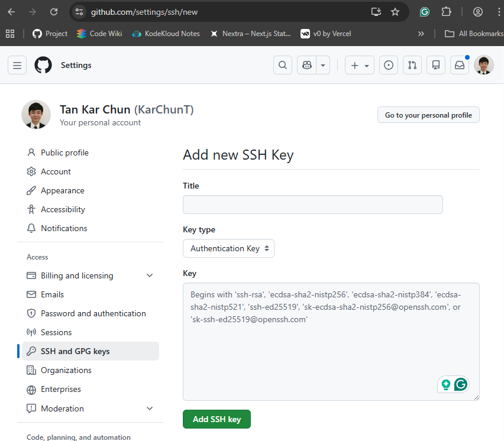Open the Pull requests icon in header
Image resolution: width=504 pixels, height=441 pixels.
pos(412,65)
